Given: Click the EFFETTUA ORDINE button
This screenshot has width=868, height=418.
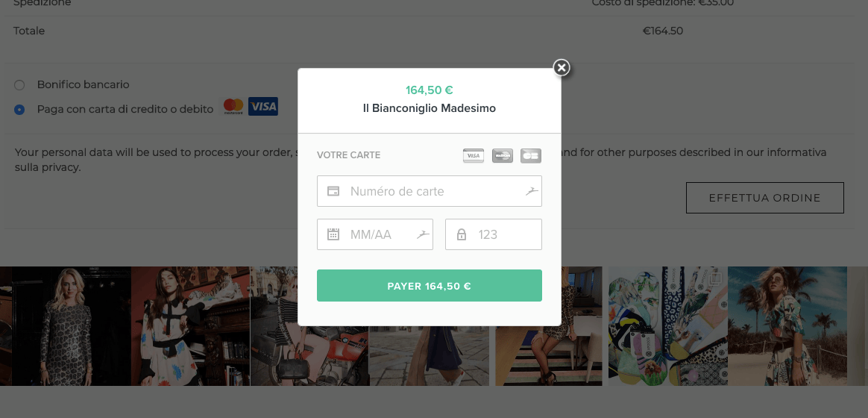Looking at the screenshot, I should [x=764, y=198].
